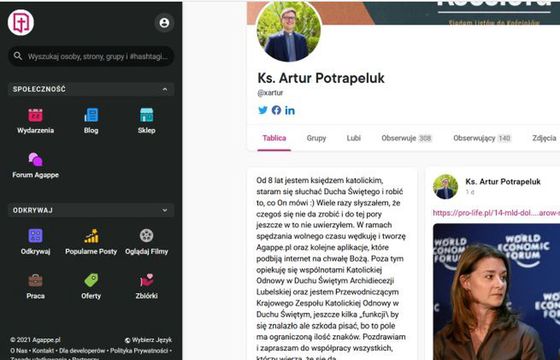Switch to the Lubi tab

point(354,138)
